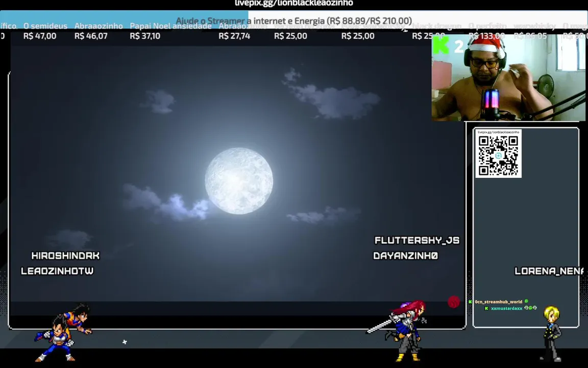Viewport: 588px width, 368px height.
Task: Click donor 'Papai Noel ansiedade'
Action: [x=170, y=26]
